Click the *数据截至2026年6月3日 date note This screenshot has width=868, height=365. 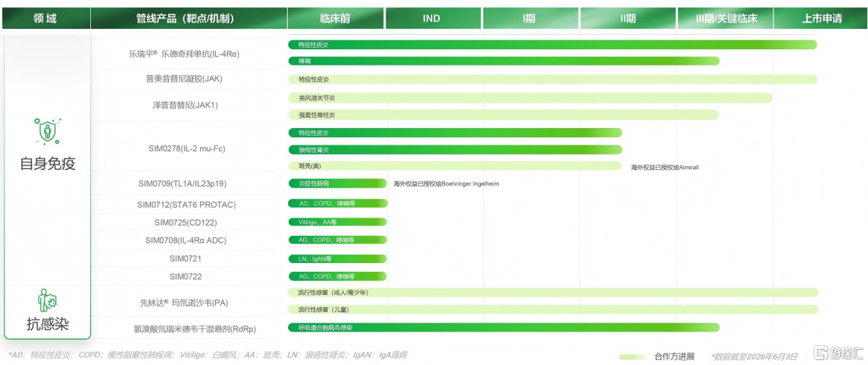coord(755,356)
